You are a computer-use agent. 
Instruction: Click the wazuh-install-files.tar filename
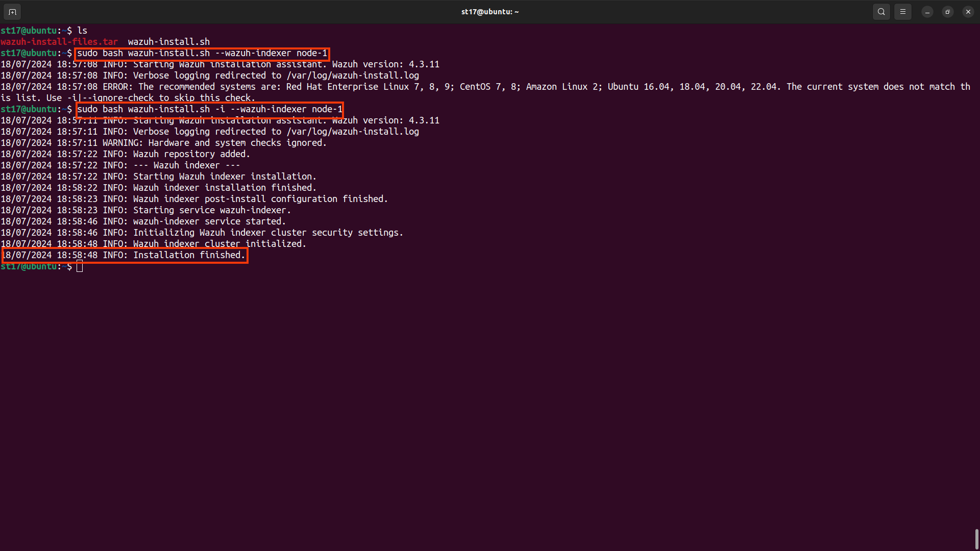point(59,42)
